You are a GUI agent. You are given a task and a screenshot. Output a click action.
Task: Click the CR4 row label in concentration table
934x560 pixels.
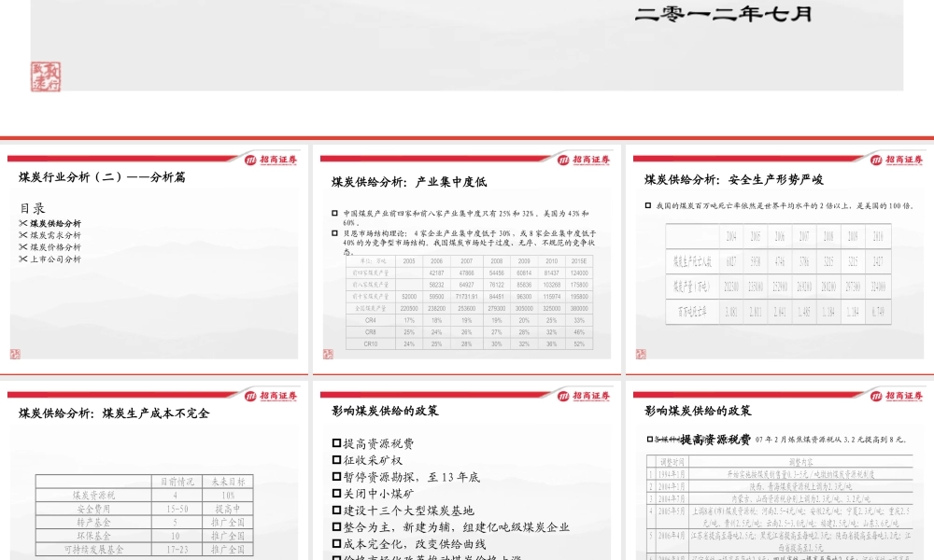(x=371, y=320)
